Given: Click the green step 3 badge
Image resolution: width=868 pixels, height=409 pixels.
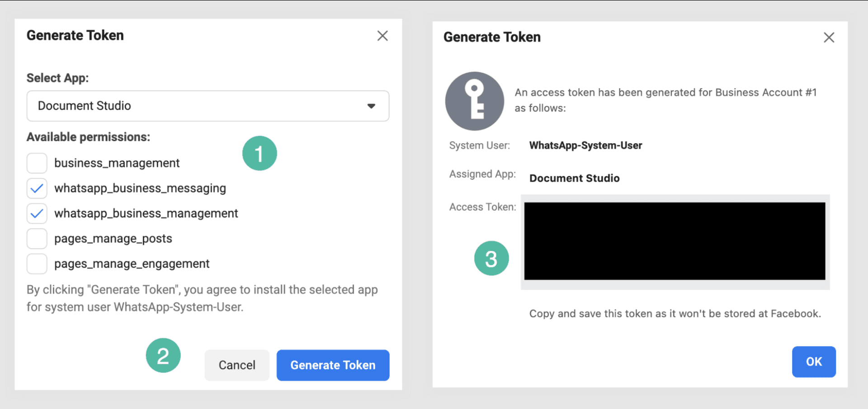Looking at the screenshot, I should point(491,259).
